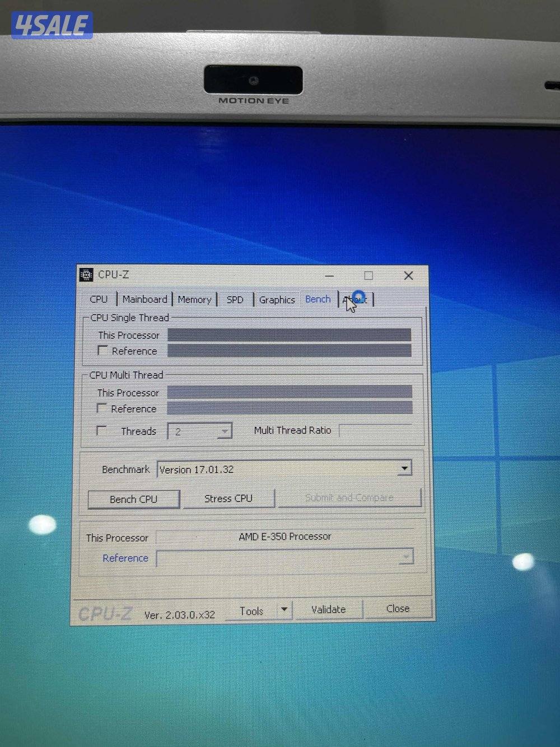Click the Validate button
This screenshot has width=560, height=747.
pos(329,609)
